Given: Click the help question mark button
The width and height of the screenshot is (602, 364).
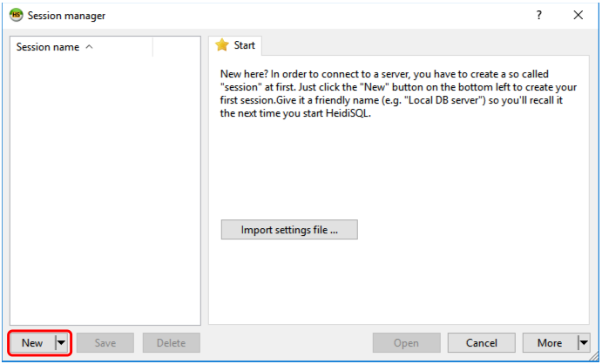Looking at the screenshot, I should coord(539,15).
